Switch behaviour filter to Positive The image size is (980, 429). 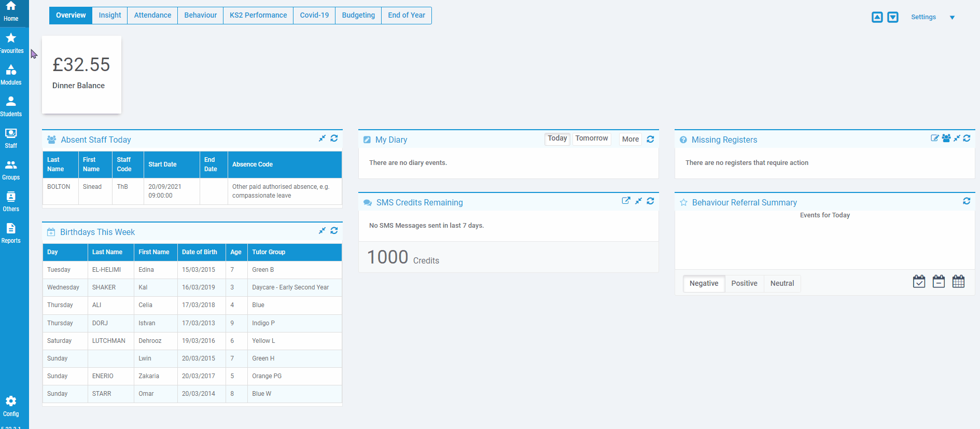(x=744, y=283)
